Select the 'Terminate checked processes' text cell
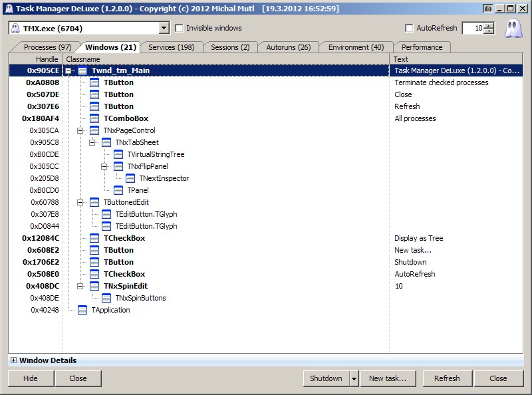The image size is (532, 395). coord(442,82)
